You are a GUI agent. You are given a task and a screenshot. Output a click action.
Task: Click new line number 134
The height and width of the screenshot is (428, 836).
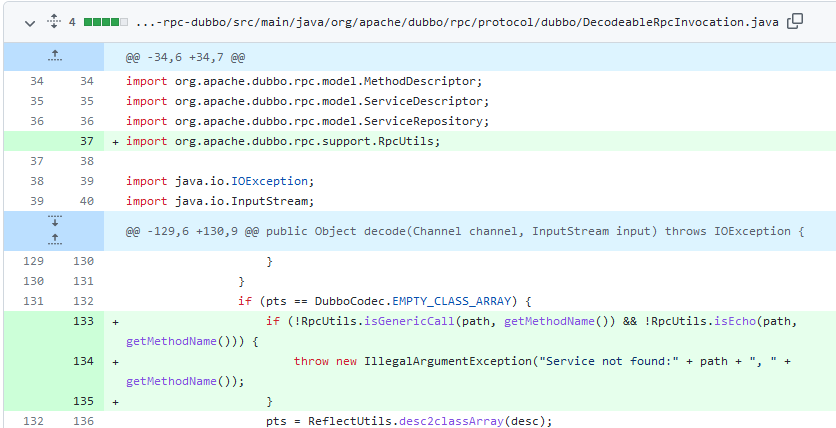(83, 361)
